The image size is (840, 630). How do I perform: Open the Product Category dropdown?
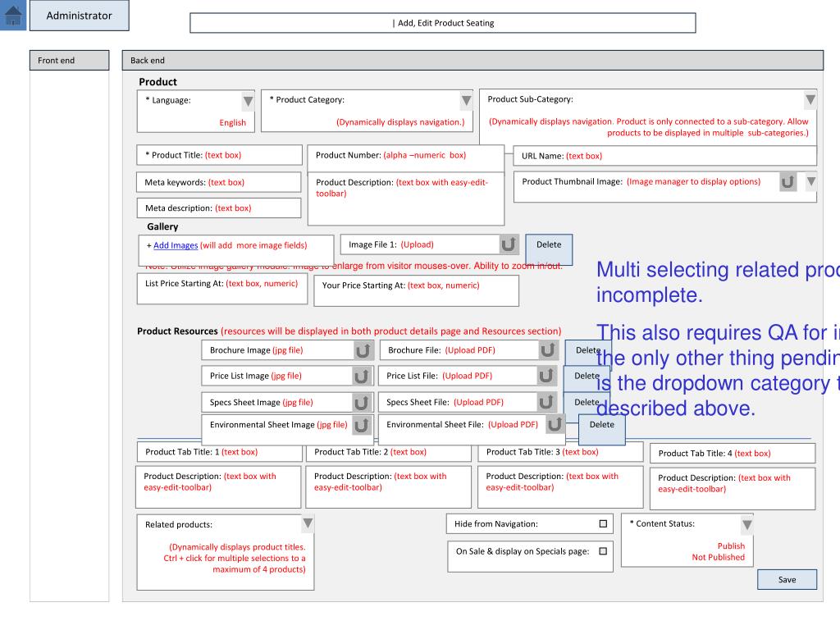tap(466, 100)
